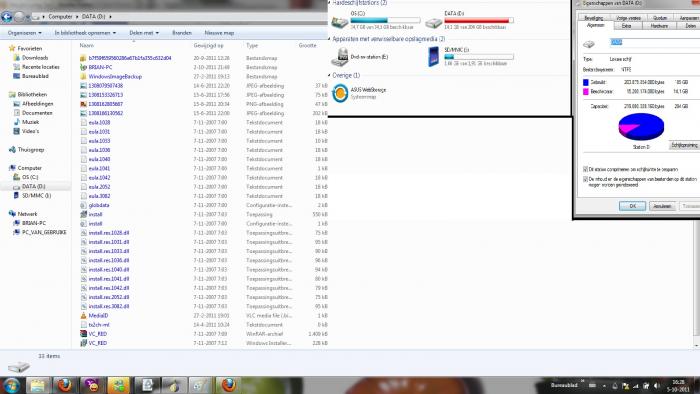Screen dimensions: 700x394
Task: Open the Organiseren dropdown menu
Action: coord(24,33)
